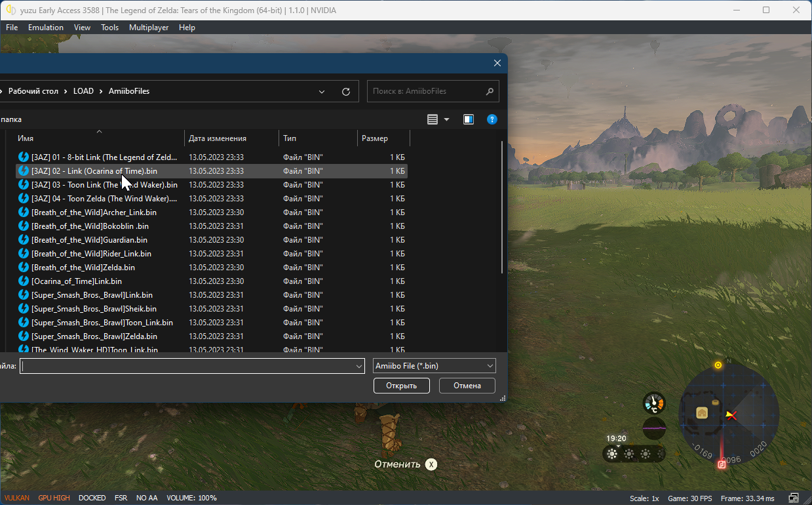Open the Multiplayer menu
Screen dimensions: 812x505
tap(149, 28)
